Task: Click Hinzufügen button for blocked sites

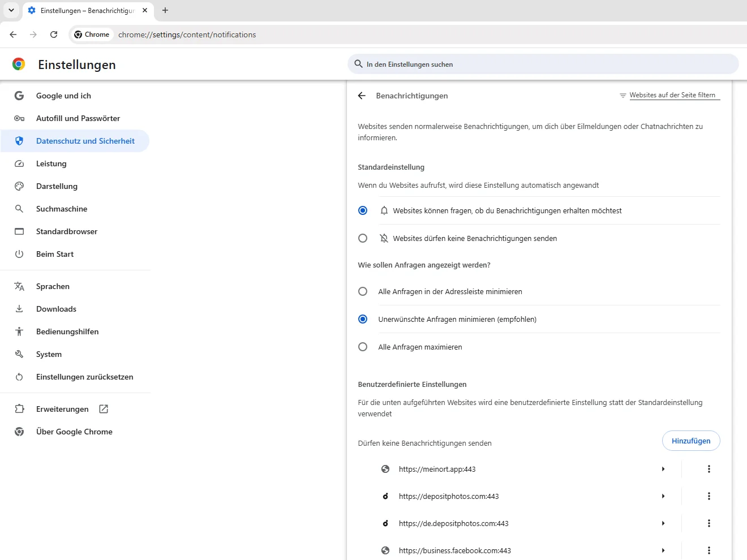Action: point(691,441)
